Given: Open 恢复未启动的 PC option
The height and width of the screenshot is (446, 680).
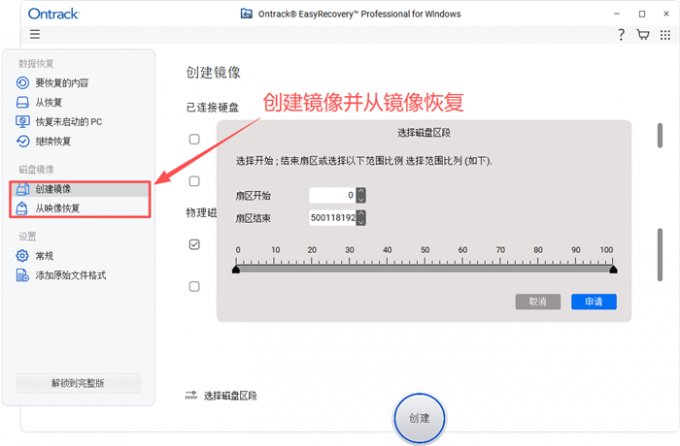Looking at the screenshot, I should pos(59,121).
